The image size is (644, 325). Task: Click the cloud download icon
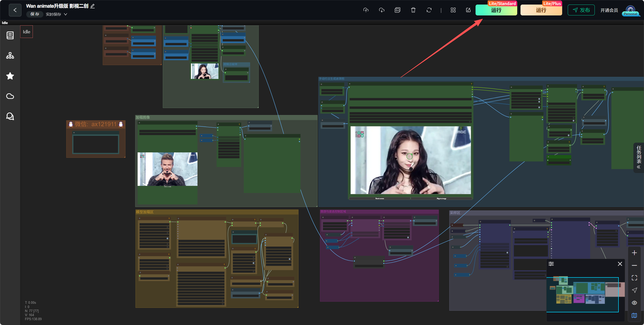coord(382,10)
